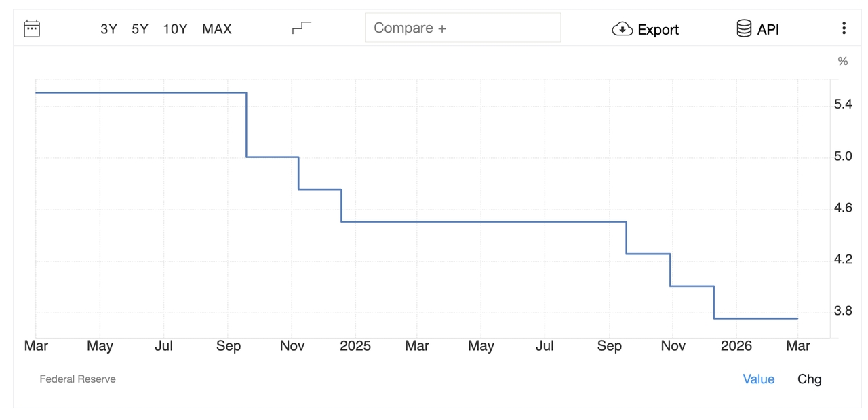Image resolution: width=868 pixels, height=420 pixels.
Task: Click the Export button label
Action: (658, 30)
